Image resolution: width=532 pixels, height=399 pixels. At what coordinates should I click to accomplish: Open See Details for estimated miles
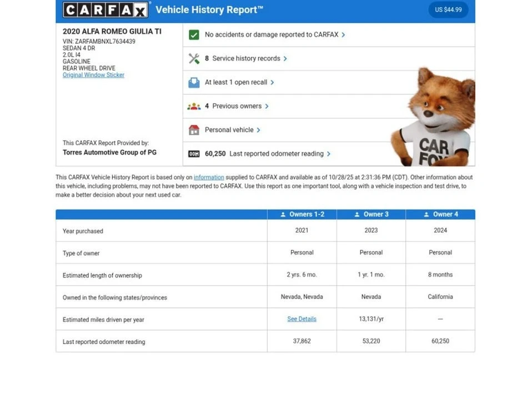click(302, 319)
